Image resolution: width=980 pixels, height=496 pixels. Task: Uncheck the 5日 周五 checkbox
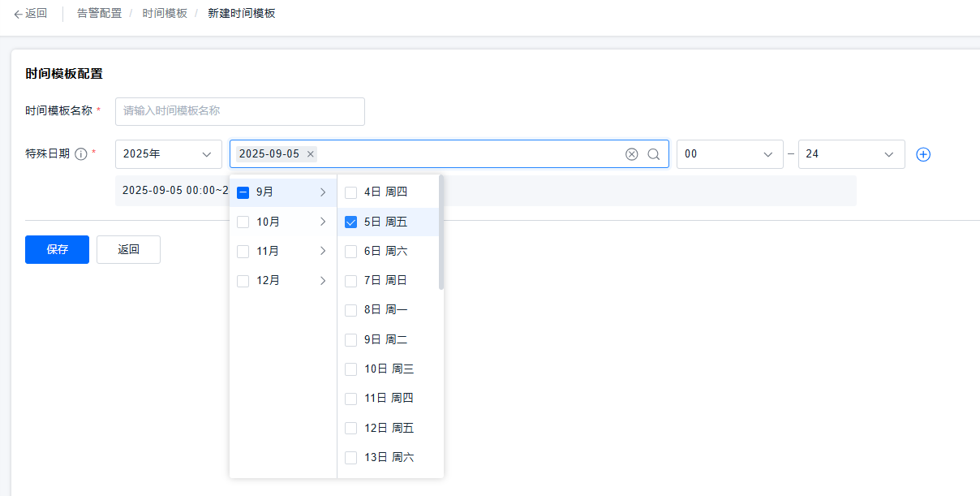pos(350,221)
